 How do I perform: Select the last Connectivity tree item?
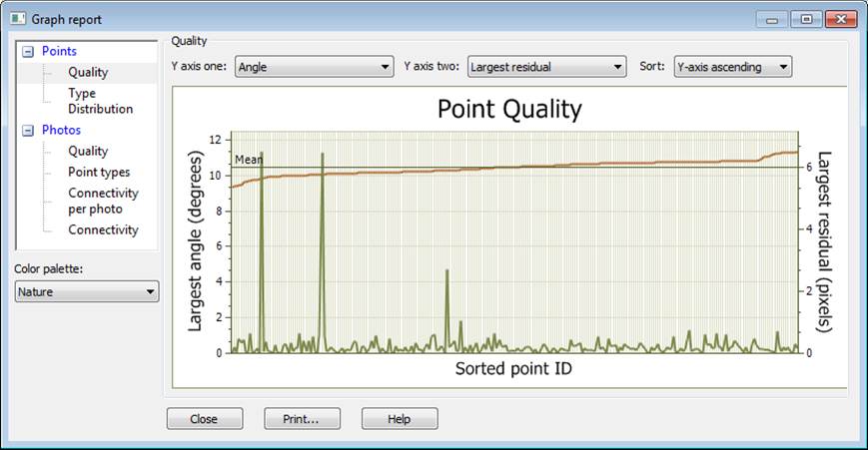point(103,229)
